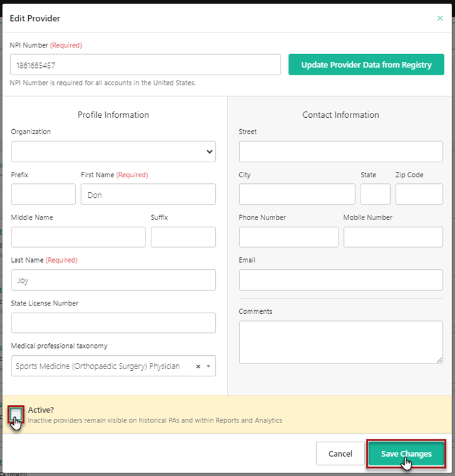Click inside the Comments text area
Image resolution: width=455 pixels, height=476 pixels.
[x=340, y=342]
